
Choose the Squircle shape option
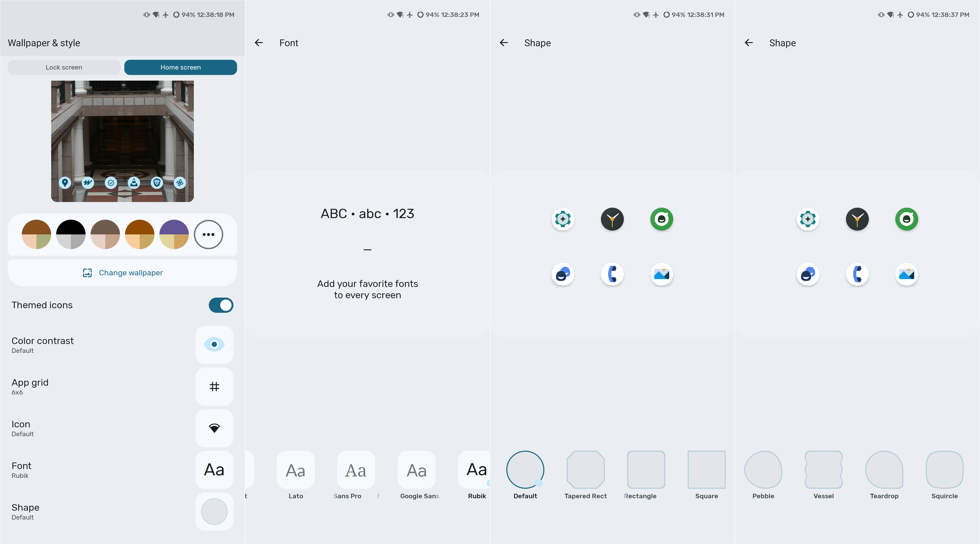pyautogui.click(x=944, y=470)
